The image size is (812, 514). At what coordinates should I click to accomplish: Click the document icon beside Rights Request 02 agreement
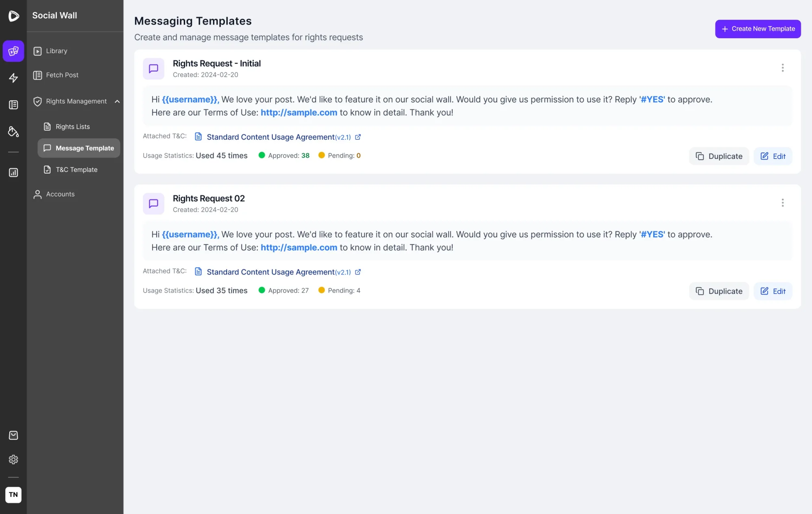(x=198, y=271)
